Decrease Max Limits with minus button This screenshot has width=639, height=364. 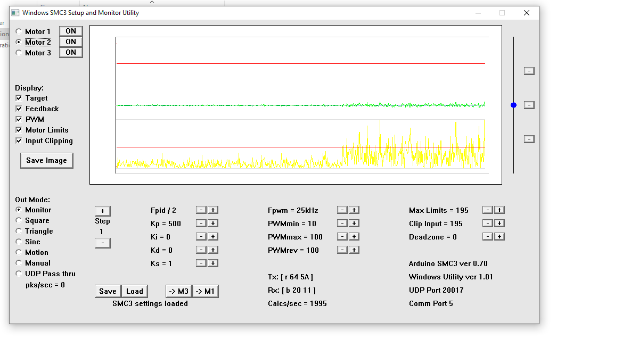488,210
